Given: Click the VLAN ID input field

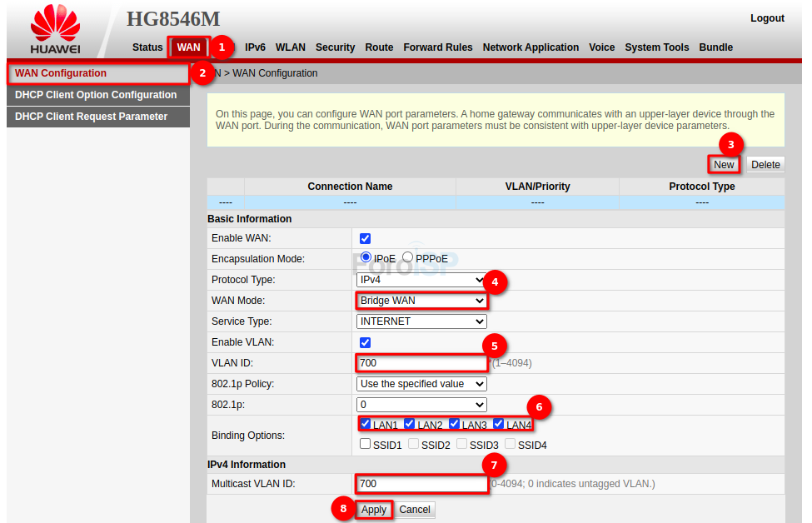Looking at the screenshot, I should pos(421,363).
